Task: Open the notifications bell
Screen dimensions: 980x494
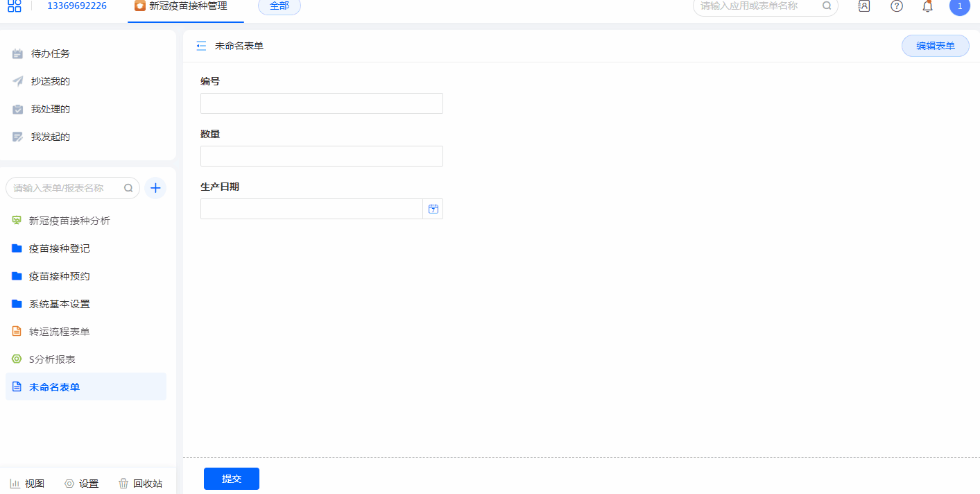Action: pyautogui.click(x=927, y=6)
